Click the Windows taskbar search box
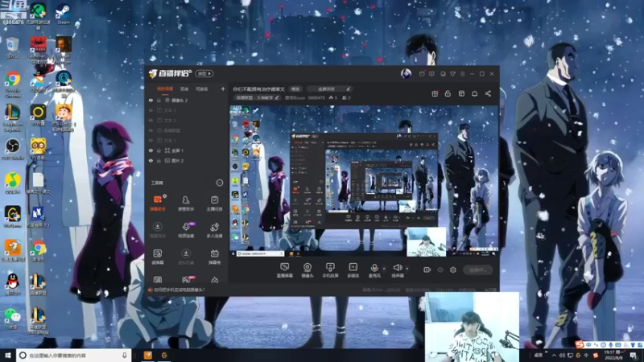 (73, 356)
